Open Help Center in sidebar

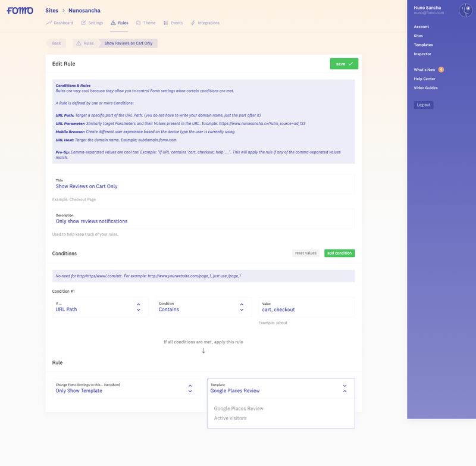click(424, 79)
